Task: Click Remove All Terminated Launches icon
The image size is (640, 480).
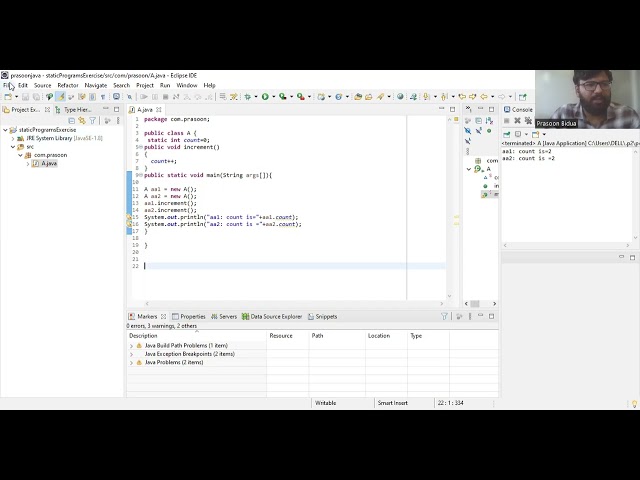Action: (528, 120)
